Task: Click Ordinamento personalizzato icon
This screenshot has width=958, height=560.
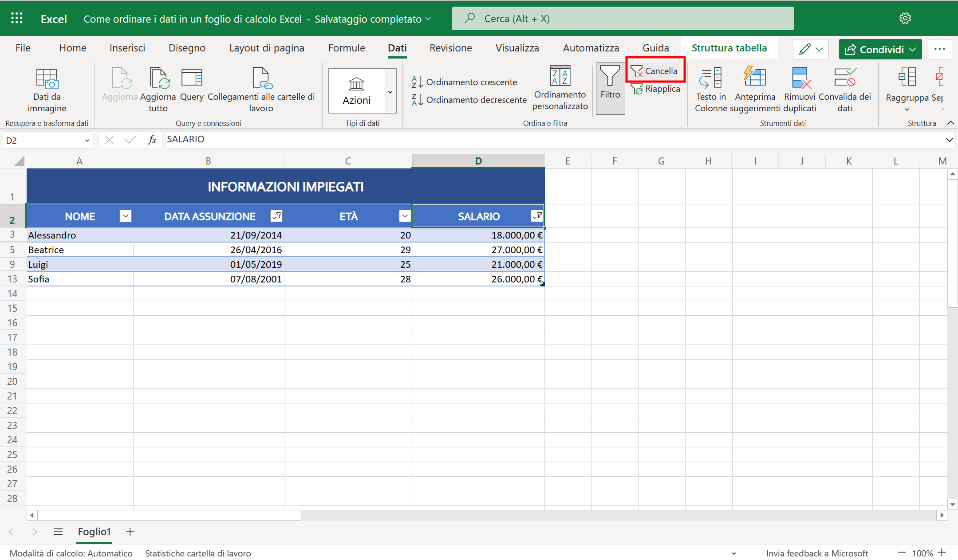Action: [x=560, y=76]
